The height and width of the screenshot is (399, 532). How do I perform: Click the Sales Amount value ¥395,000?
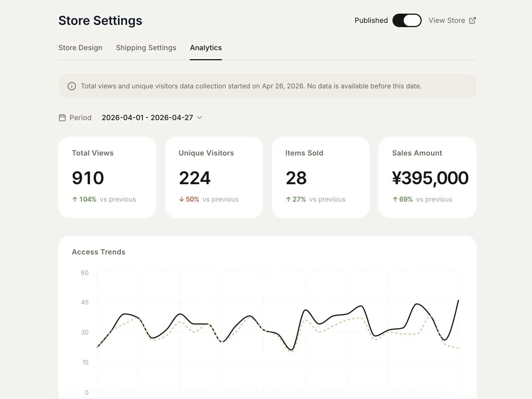(x=430, y=178)
